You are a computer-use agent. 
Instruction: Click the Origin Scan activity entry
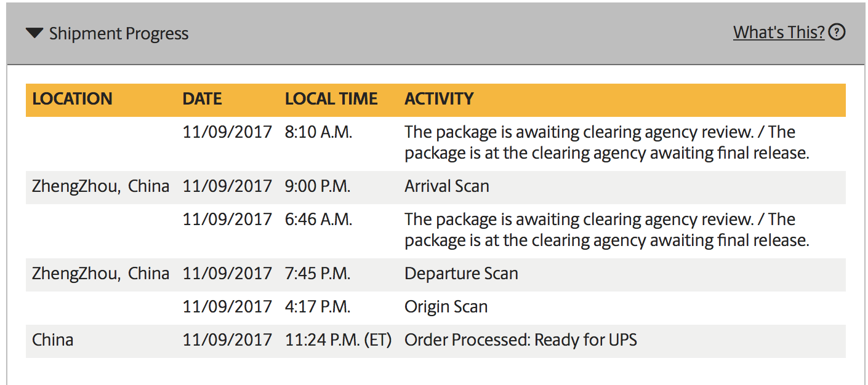[x=446, y=307]
